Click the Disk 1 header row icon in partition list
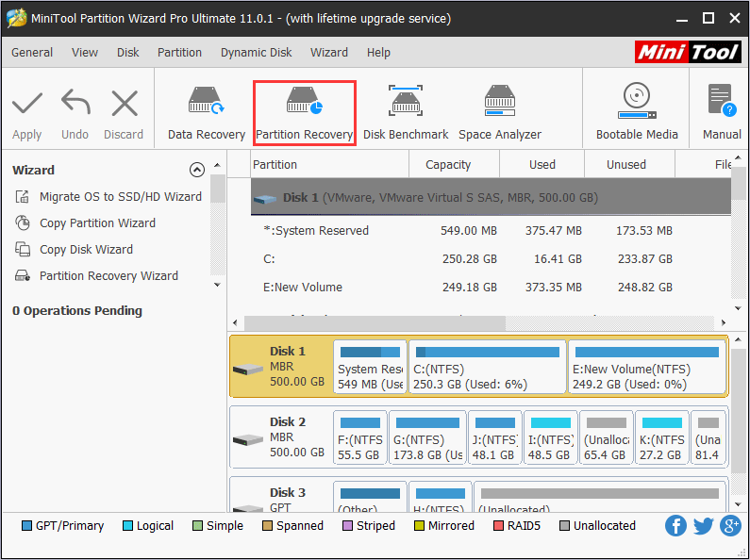Image resolution: width=750 pixels, height=560 pixels. point(265,198)
